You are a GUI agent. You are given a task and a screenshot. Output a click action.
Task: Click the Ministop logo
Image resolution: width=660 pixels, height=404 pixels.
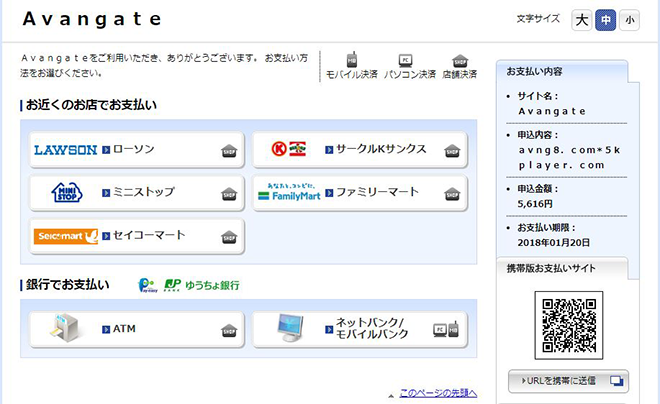[x=67, y=192]
